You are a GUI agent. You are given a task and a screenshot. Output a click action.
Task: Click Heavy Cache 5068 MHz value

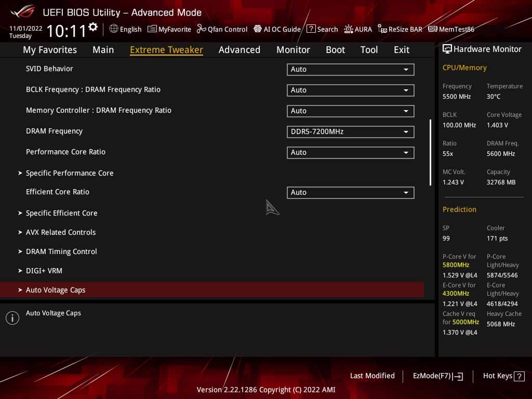[x=501, y=324]
